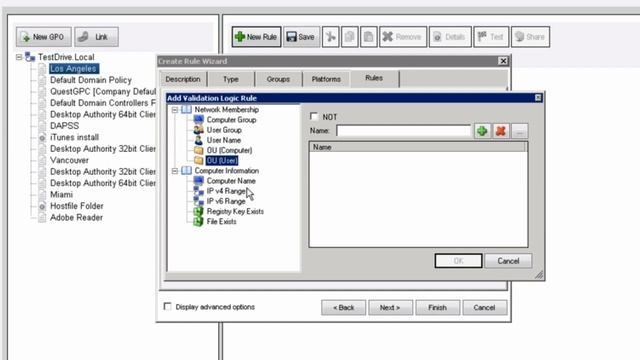
Task: Switch to the Groups tab
Action: 278,79
